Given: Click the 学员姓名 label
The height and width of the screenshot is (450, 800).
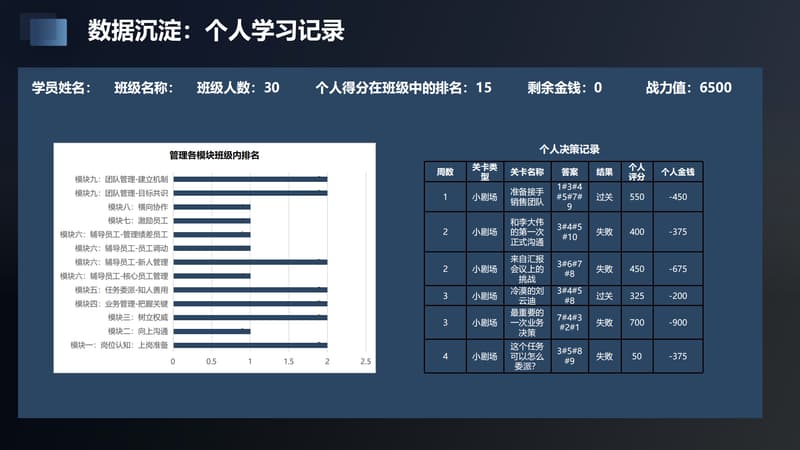Looking at the screenshot, I should coord(60,88).
